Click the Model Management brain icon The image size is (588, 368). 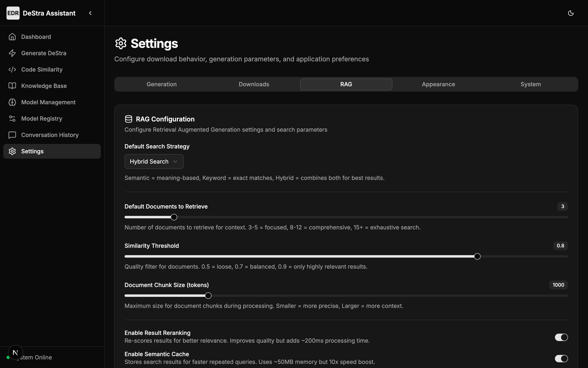click(x=12, y=102)
